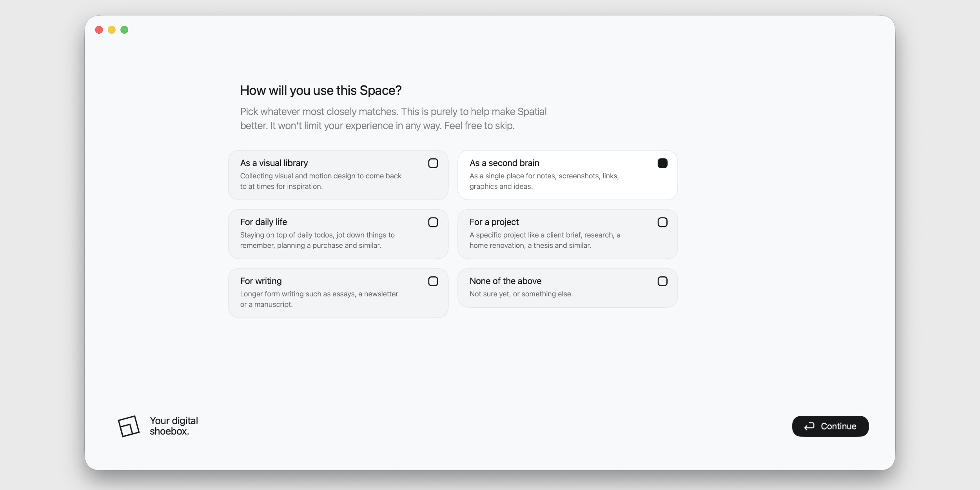Select the "For writing" checkbox

(433, 281)
